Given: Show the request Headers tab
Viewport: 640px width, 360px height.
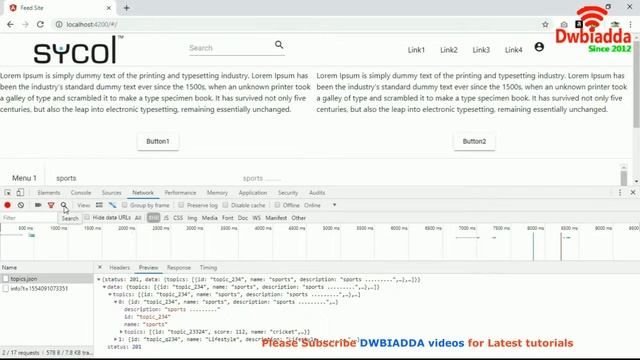Looking at the screenshot, I should pos(120,267).
